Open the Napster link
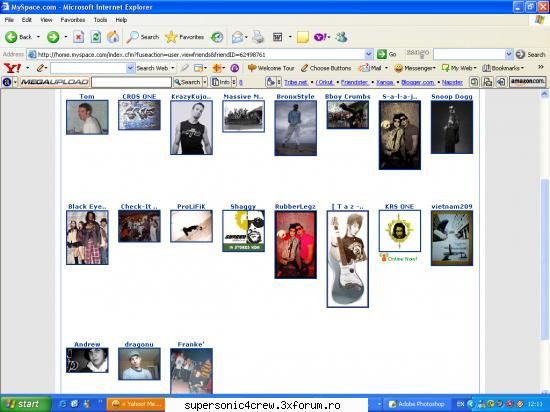Viewport: 550px width, 412px height. click(x=452, y=82)
